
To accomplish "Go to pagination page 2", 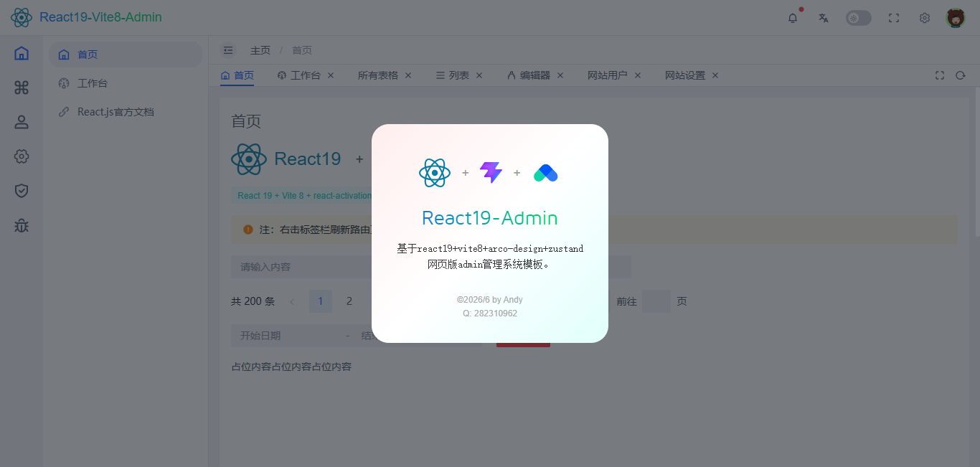I will coord(349,301).
